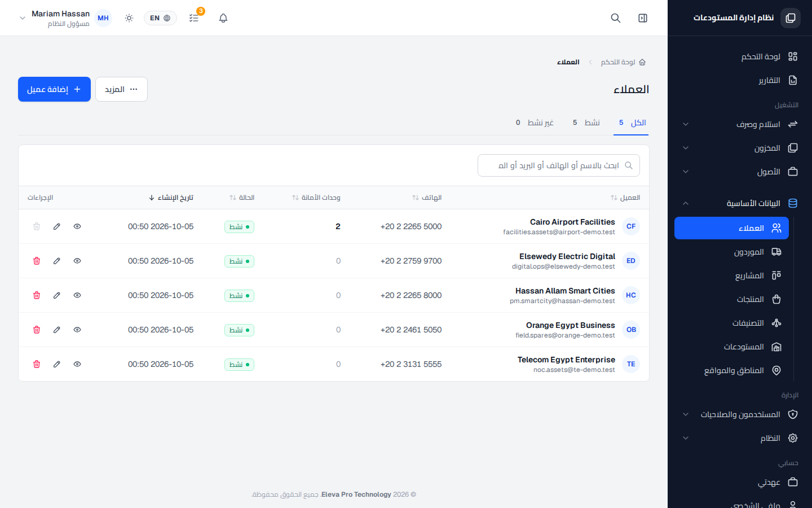
Task: Collapse البيانات الأساسية sidebar section
Action: pos(740,203)
